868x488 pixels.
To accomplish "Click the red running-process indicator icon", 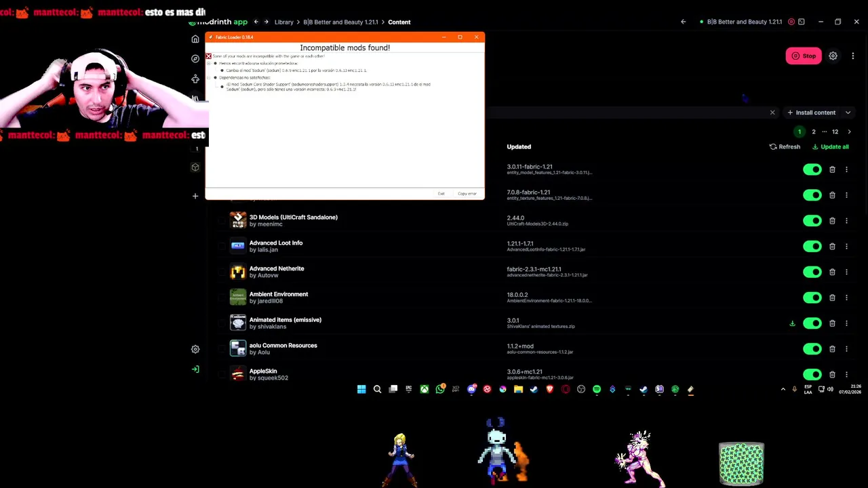I will 791,22.
